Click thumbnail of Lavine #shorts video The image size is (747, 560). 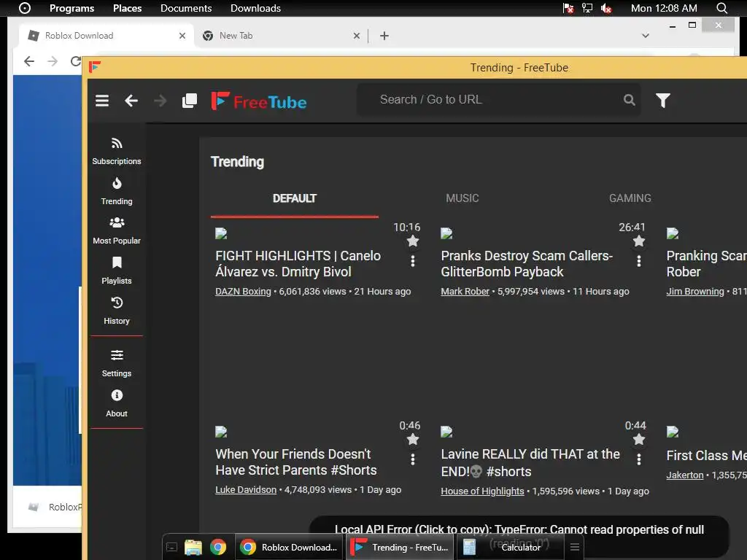point(446,432)
